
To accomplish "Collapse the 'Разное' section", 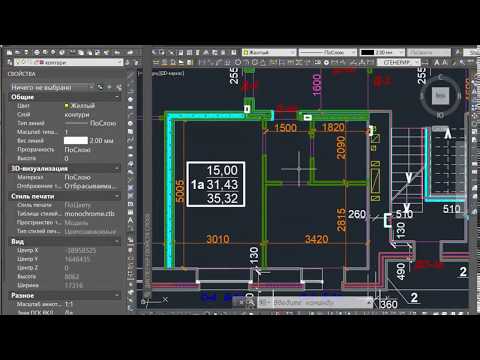I will (117, 295).
